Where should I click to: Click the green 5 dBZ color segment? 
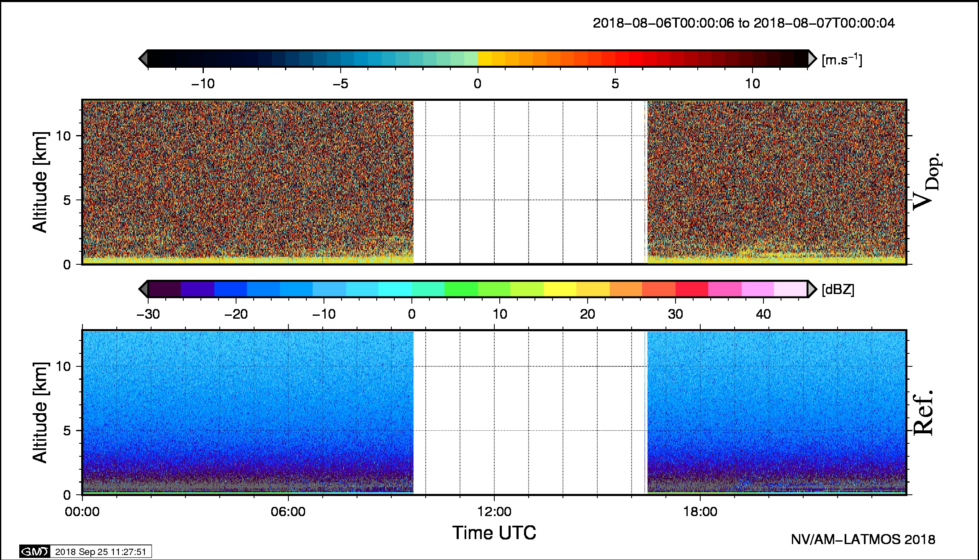461,289
